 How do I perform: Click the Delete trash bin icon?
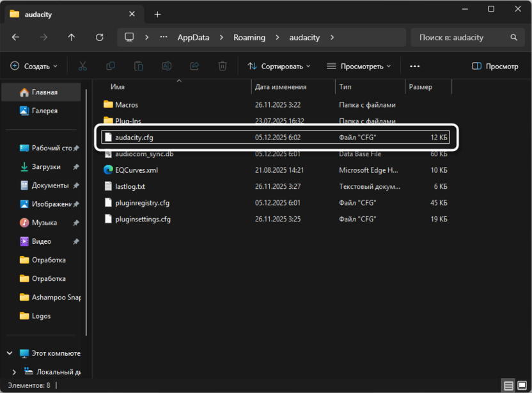[x=223, y=66]
